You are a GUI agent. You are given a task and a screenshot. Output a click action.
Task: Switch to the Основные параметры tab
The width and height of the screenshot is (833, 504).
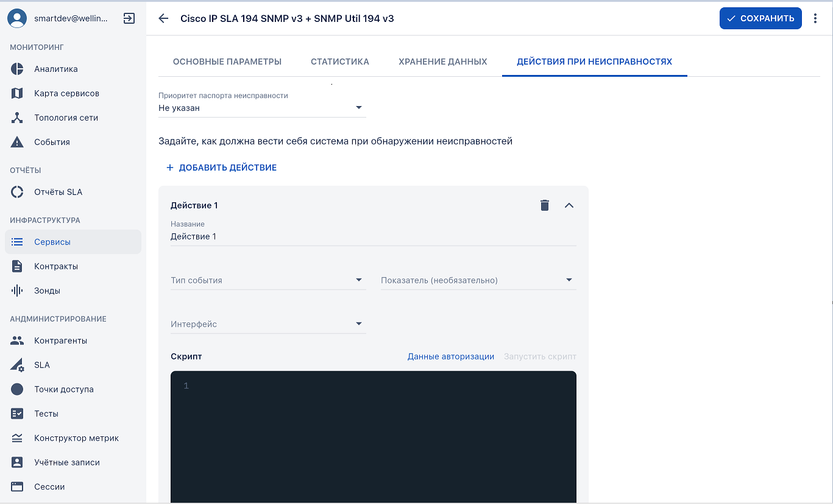point(227,62)
